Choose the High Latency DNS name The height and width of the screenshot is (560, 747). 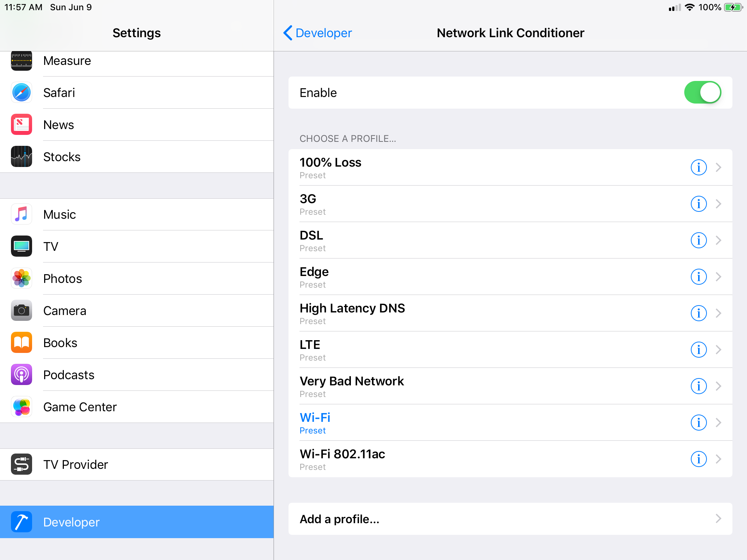click(x=352, y=308)
